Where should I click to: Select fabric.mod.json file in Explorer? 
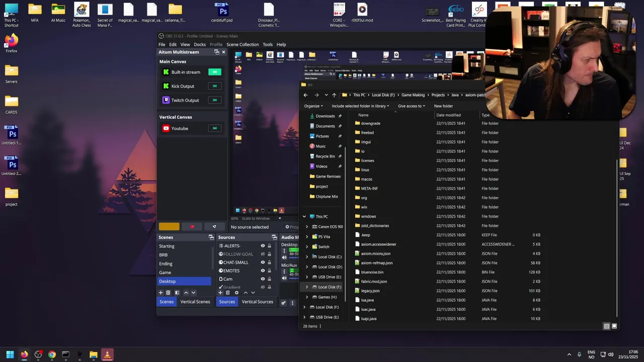[374, 282]
